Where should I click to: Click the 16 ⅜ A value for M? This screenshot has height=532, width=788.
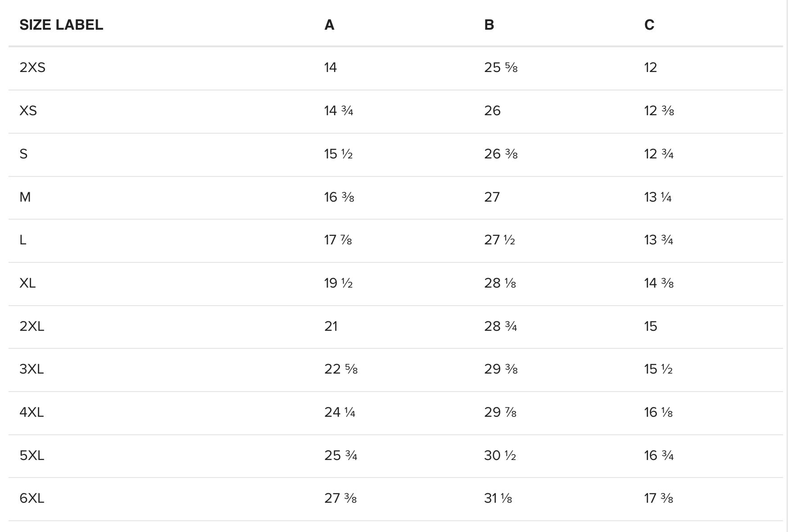[339, 197]
